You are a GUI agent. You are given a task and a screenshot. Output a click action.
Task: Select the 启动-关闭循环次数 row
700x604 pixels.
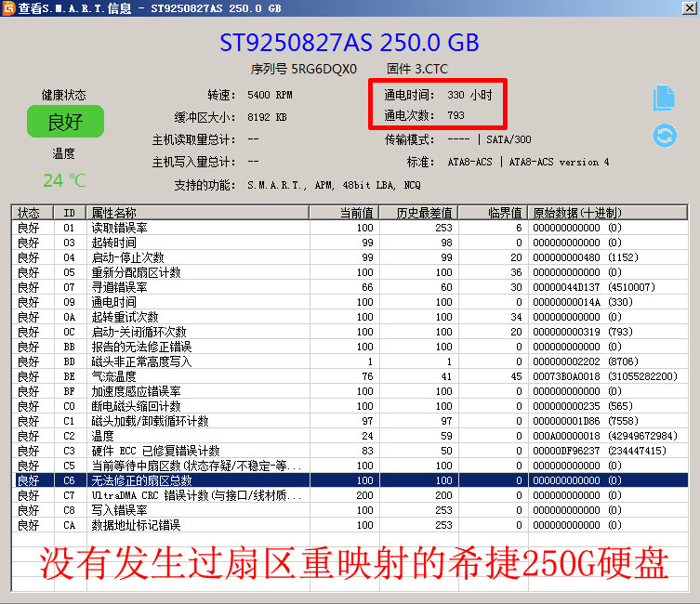point(350,332)
